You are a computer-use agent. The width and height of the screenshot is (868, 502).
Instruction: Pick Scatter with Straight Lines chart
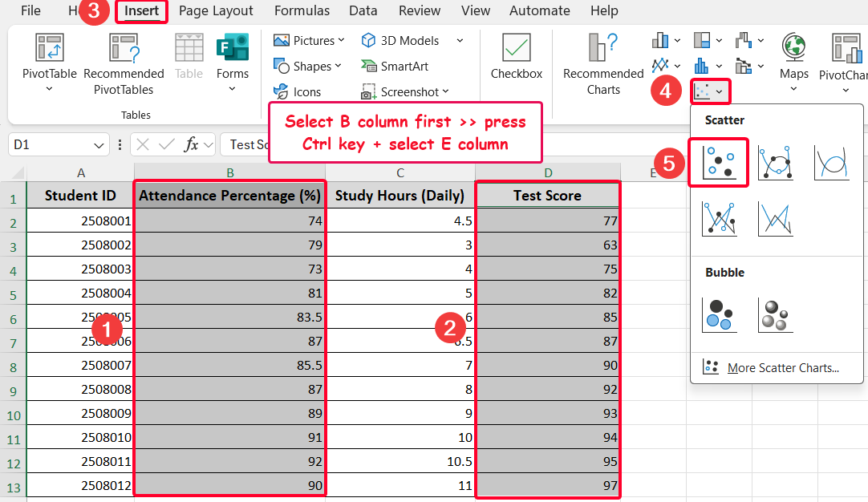pos(775,218)
